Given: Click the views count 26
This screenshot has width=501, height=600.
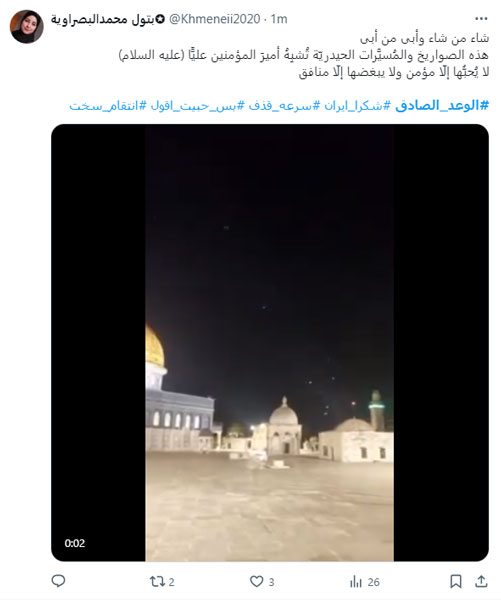Looking at the screenshot, I should tap(374, 582).
